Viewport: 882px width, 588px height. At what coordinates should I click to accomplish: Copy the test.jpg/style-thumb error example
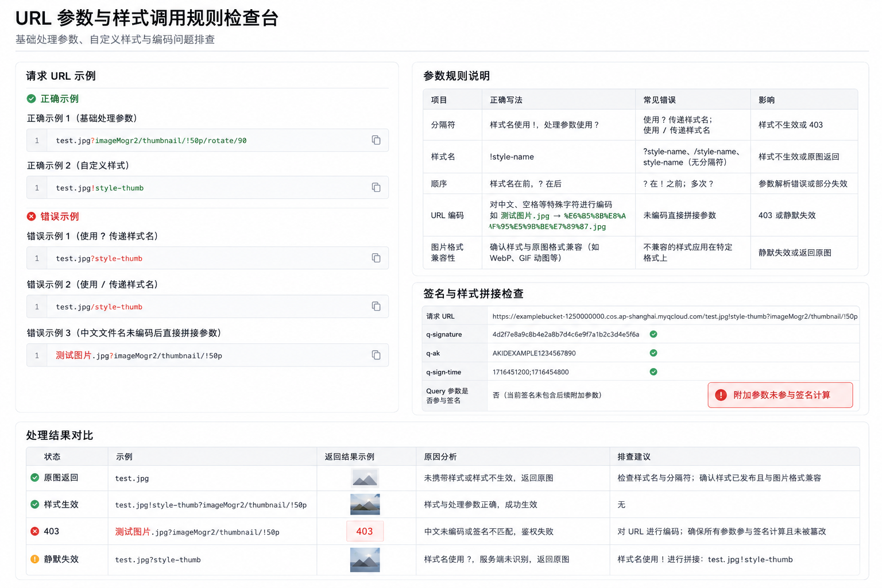(376, 307)
